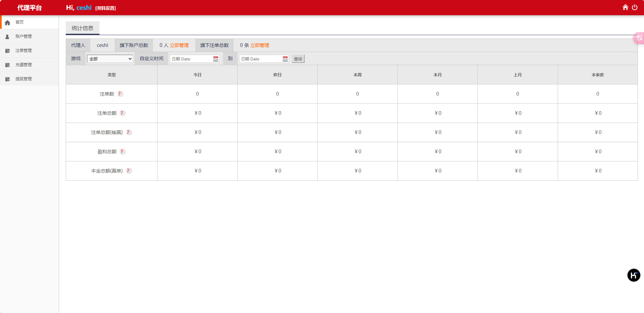
Task: Click the power logout icon
Action: coord(635,7)
